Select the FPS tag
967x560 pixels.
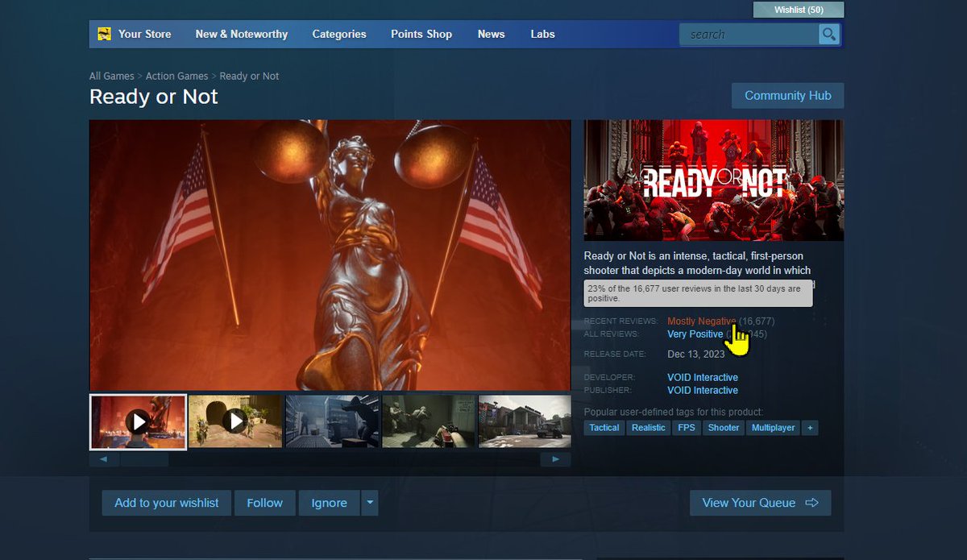pos(687,428)
